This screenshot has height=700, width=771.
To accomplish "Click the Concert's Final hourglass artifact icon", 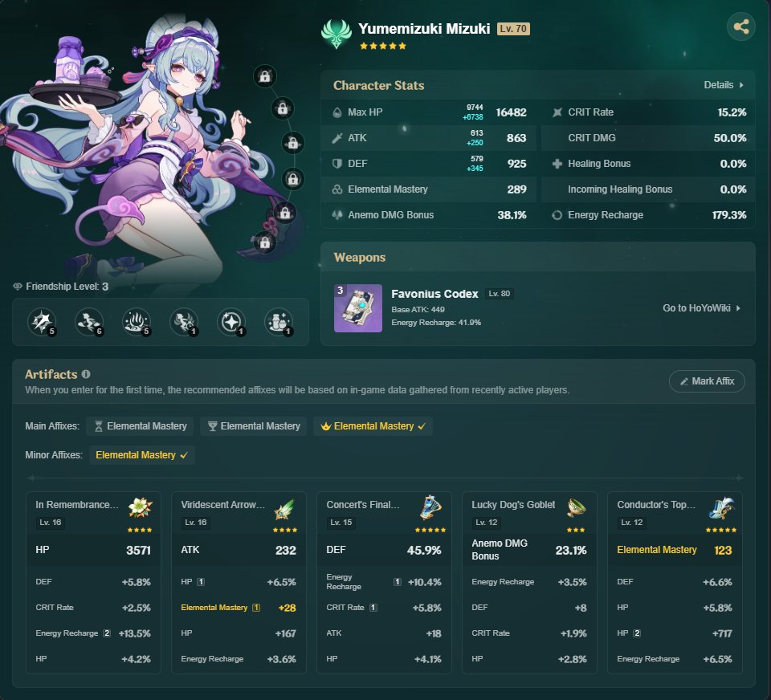I will tap(430, 507).
